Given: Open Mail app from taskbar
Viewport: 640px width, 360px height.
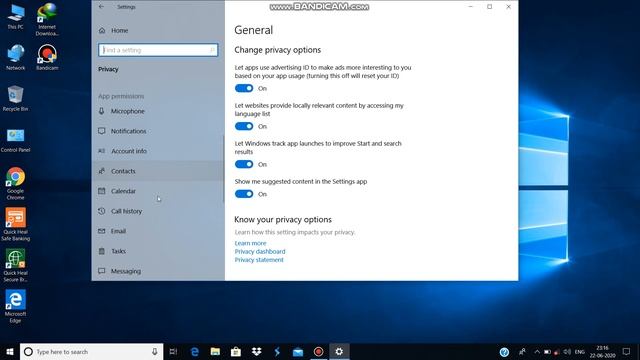Looking at the screenshot, I should [298, 351].
